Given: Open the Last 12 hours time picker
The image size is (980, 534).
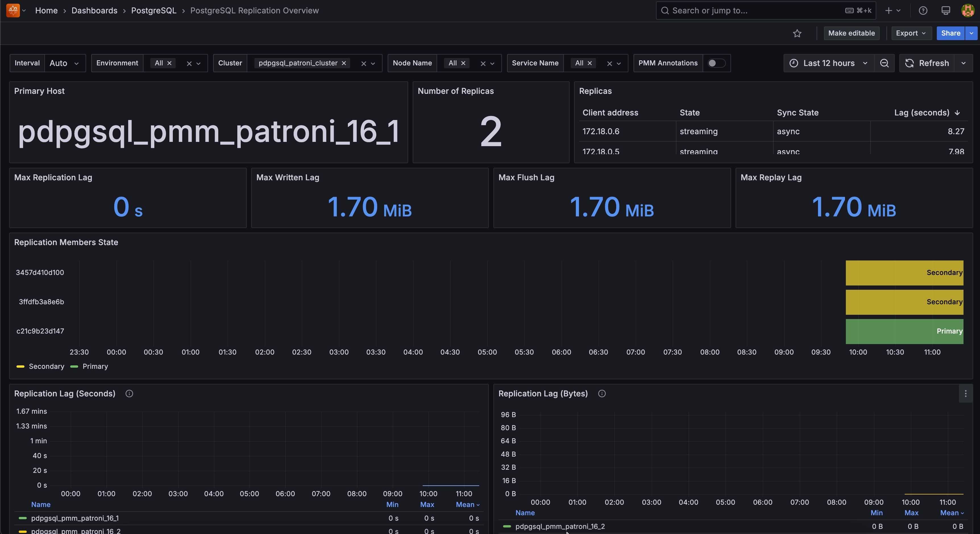Looking at the screenshot, I should [x=829, y=63].
